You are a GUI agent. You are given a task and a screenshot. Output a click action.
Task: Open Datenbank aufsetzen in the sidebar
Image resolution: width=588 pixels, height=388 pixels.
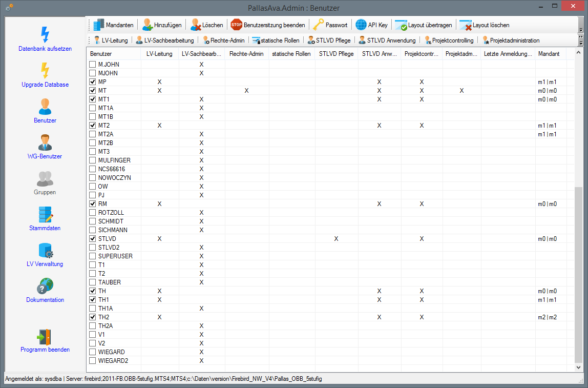(45, 39)
